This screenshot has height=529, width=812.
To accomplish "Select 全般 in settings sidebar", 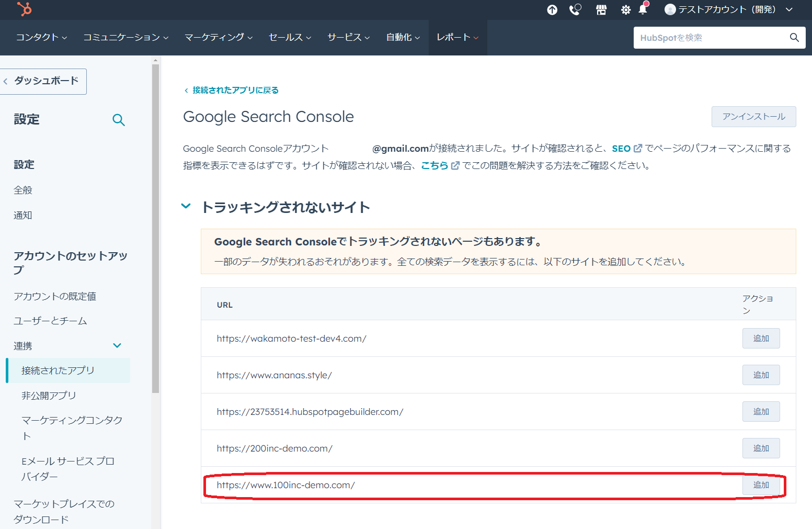I will (23, 190).
